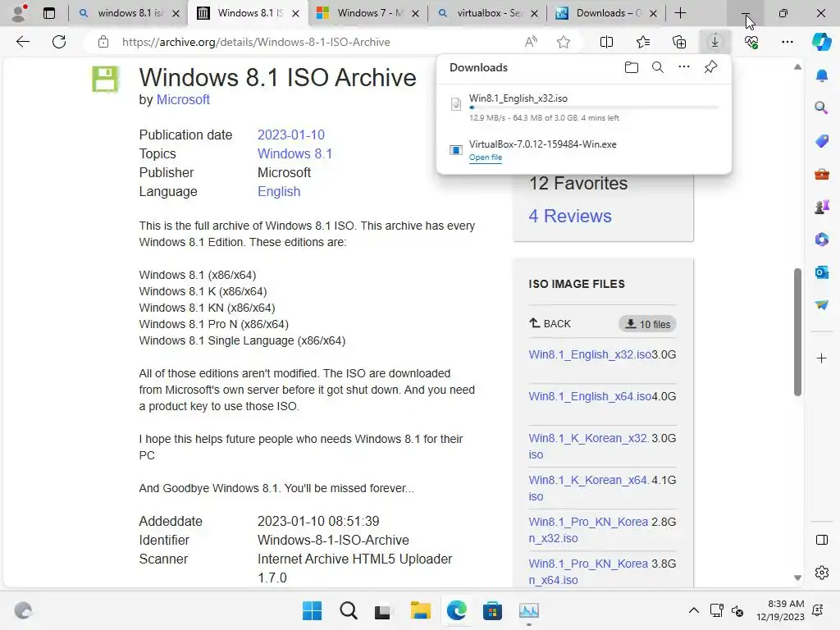Screen dimensions: 840x630
Task: Open Copilot sidebar icon
Action: [821, 42]
